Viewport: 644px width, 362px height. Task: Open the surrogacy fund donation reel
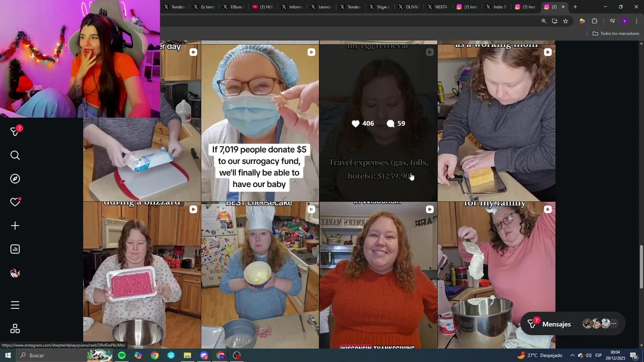tap(260, 122)
